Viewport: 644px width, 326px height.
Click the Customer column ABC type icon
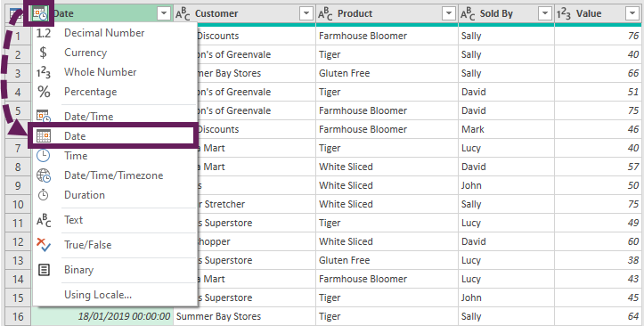183,14
